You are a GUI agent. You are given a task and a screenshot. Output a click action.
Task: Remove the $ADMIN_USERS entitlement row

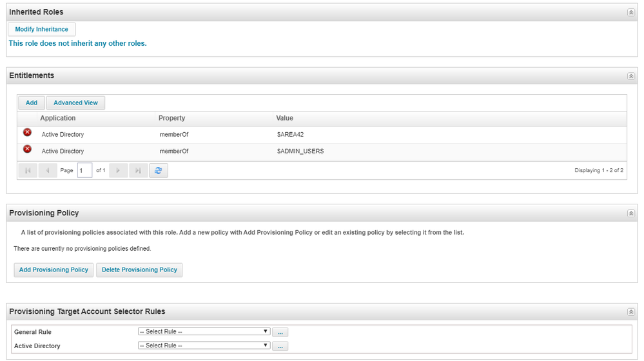(27, 150)
